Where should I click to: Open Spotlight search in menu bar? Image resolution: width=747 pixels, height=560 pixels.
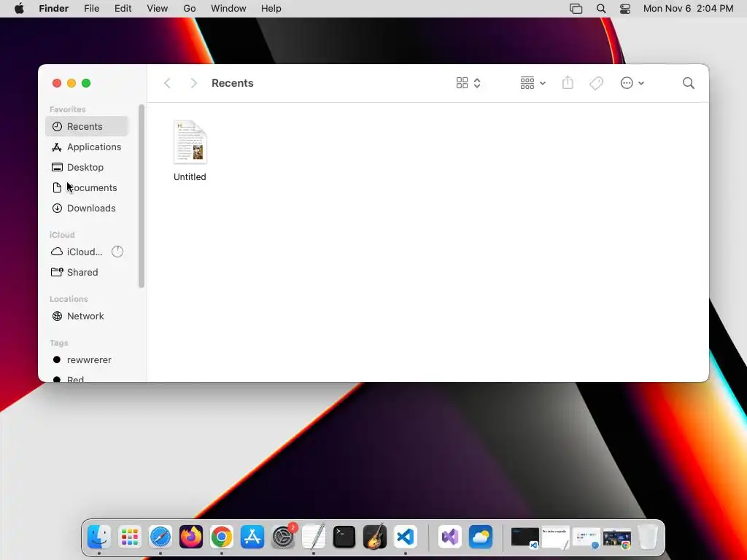(601, 9)
